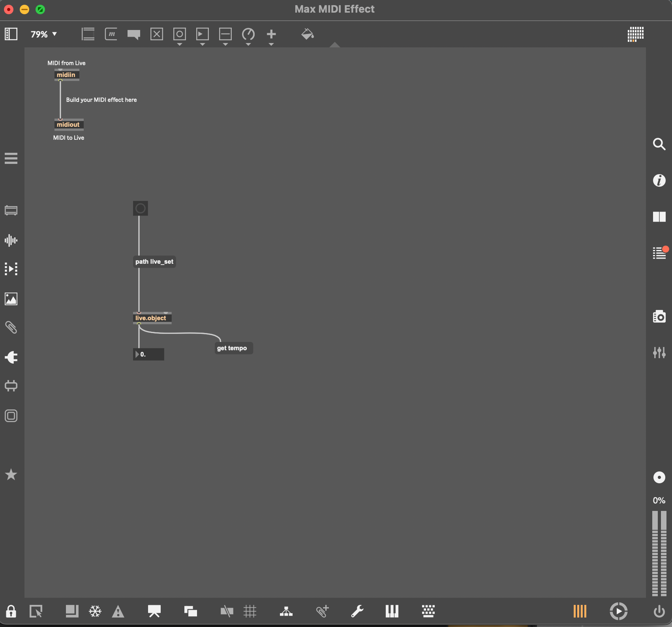The height and width of the screenshot is (627, 672).
Task: Open the Reference book sidebar
Action: 659,217
